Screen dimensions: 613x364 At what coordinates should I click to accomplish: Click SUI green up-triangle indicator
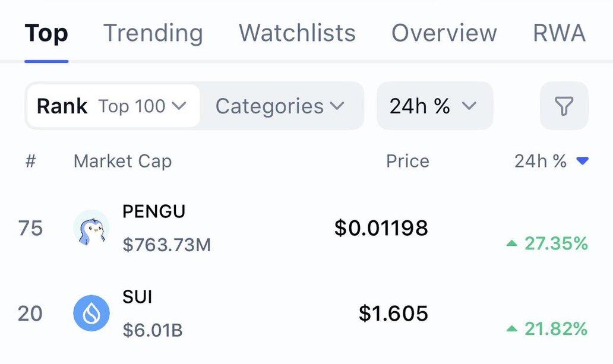[x=511, y=328]
